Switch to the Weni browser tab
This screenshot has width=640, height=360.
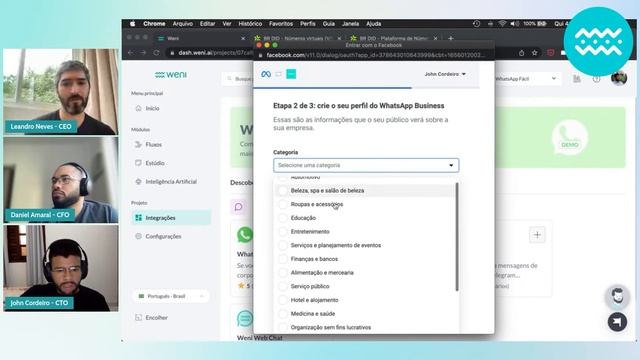200,38
